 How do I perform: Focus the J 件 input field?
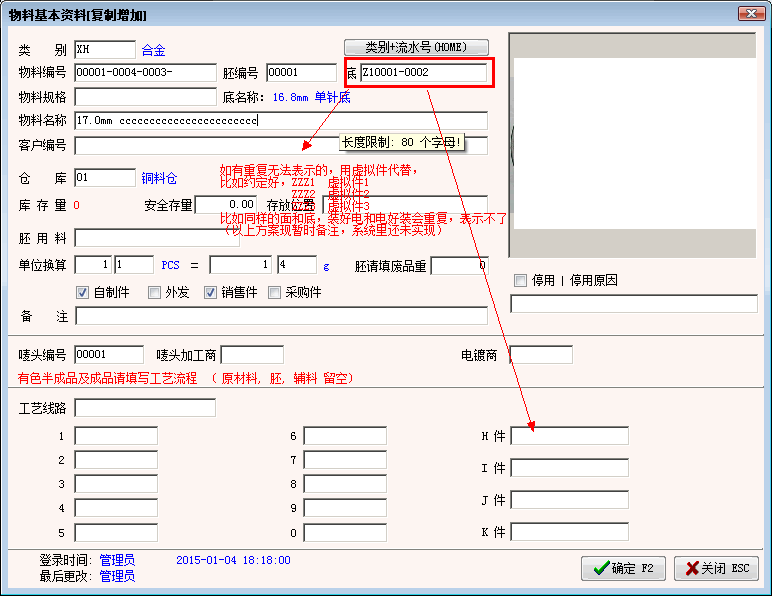[x=570, y=500]
